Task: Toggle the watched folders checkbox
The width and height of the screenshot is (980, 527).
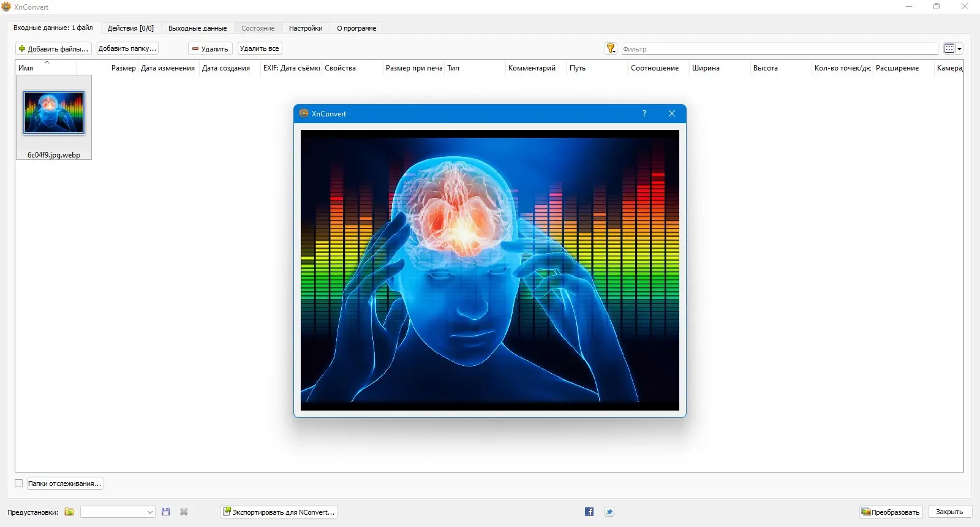Action: (19, 483)
